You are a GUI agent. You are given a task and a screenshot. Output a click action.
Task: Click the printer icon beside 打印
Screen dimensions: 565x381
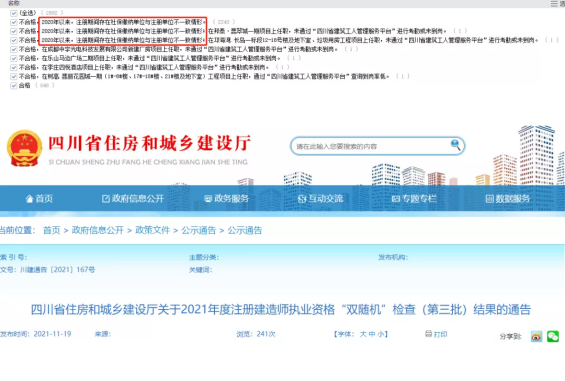click(x=428, y=334)
